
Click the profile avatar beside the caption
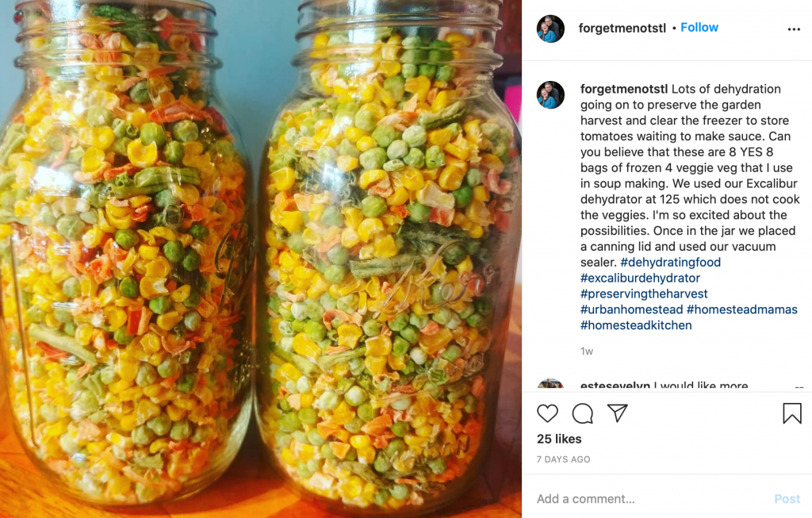click(550, 94)
